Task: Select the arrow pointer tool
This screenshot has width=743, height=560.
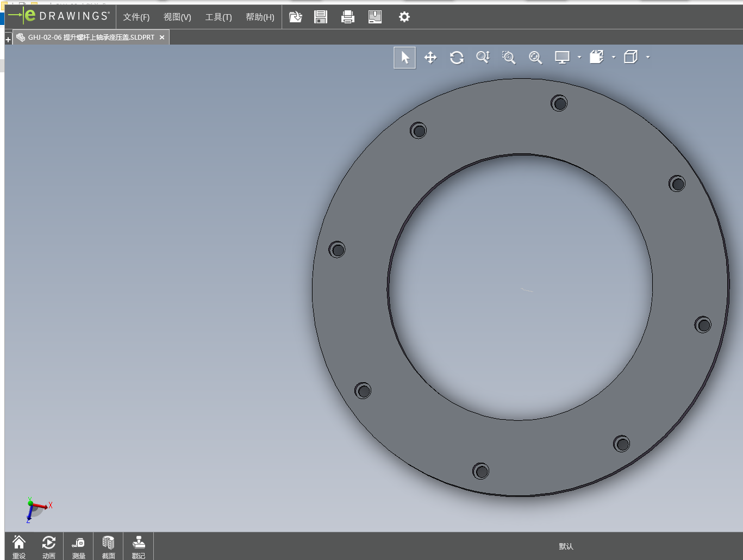Action: coord(404,58)
